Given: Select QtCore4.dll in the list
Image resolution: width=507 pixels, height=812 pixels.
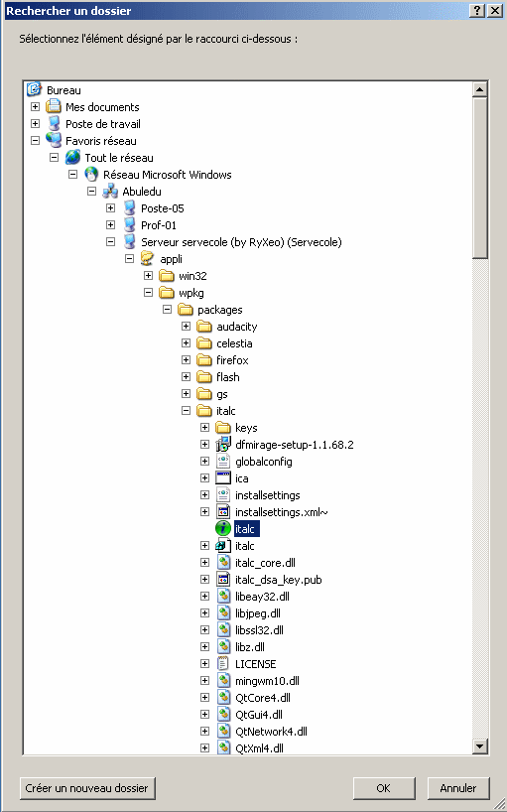Looking at the screenshot, I should 263,698.
